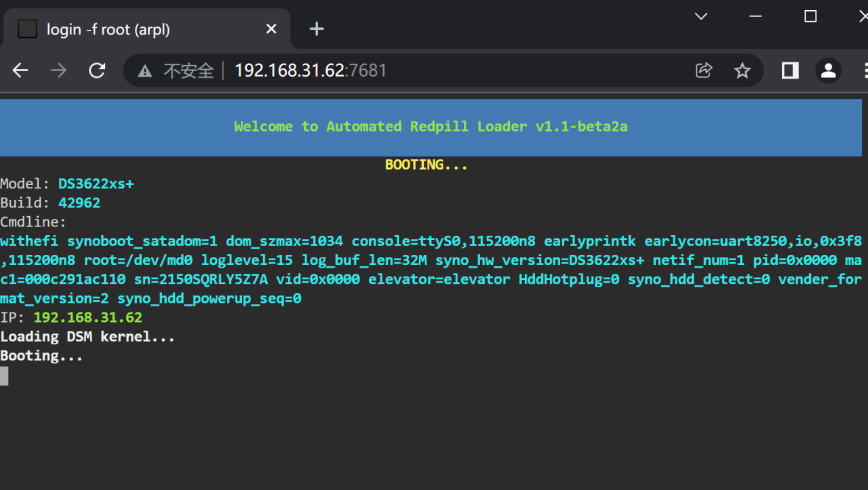Click the back navigation arrow
868x490 pixels.
(20, 70)
